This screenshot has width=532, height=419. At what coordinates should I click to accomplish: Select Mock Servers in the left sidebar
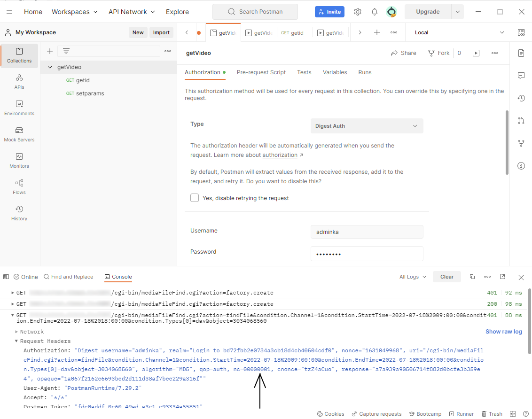pos(19,136)
